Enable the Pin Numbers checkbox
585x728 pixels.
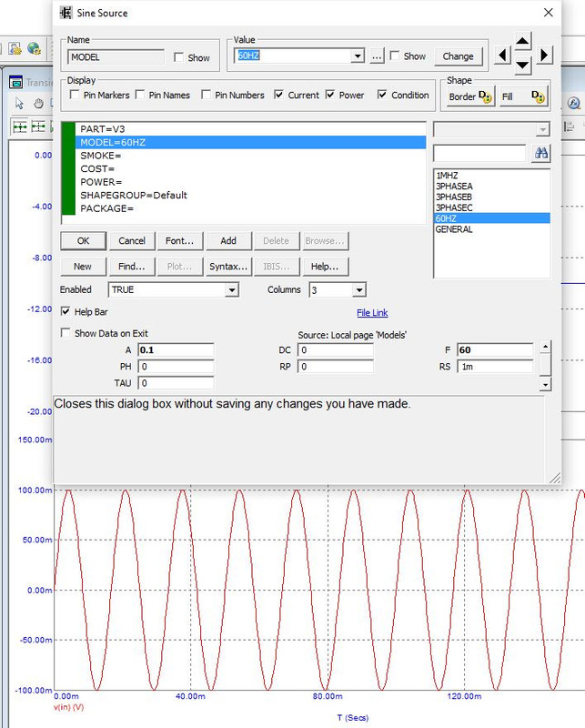(206, 95)
